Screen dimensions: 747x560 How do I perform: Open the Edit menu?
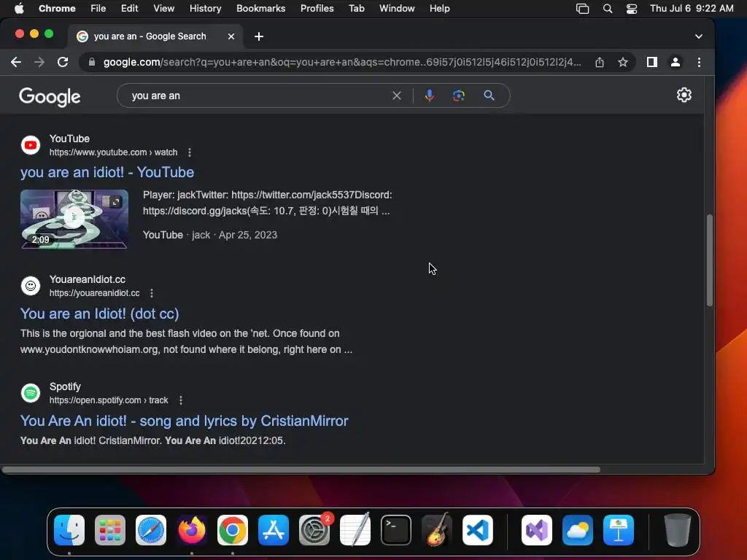[129, 8]
